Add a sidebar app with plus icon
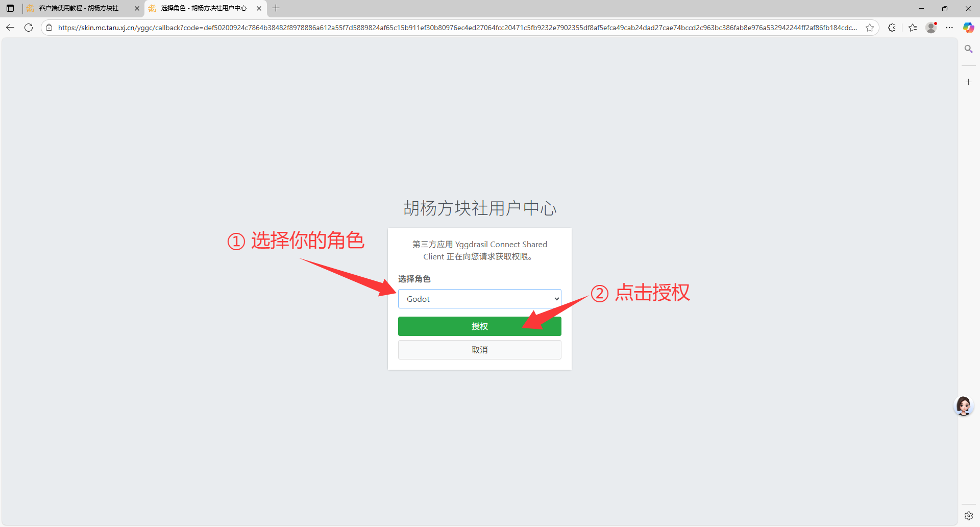 coord(968,82)
